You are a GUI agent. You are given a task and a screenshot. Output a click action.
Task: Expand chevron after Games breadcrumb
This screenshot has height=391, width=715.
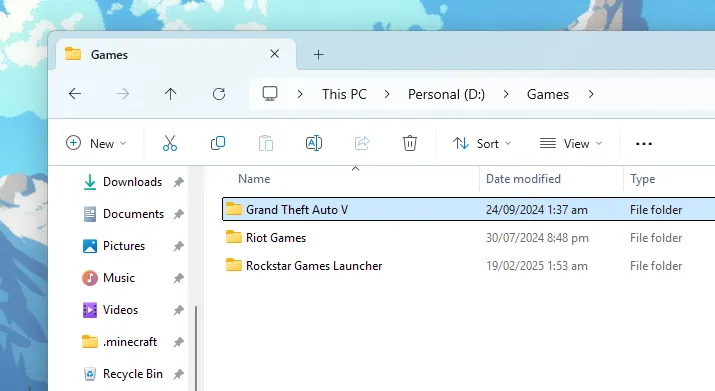point(591,94)
